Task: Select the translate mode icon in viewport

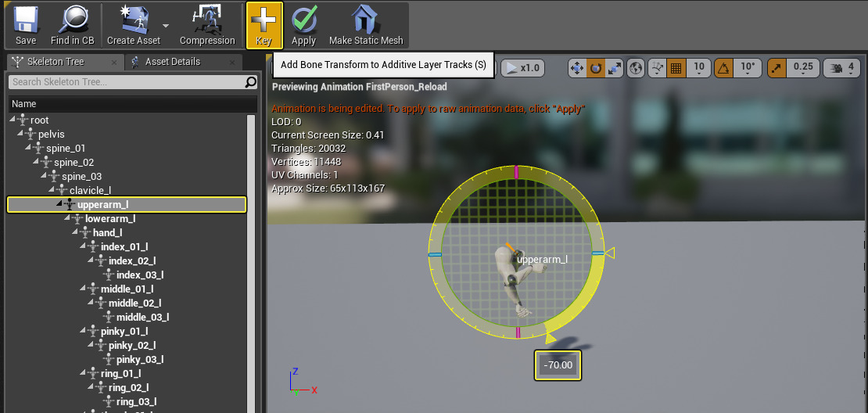Action: coord(577,68)
